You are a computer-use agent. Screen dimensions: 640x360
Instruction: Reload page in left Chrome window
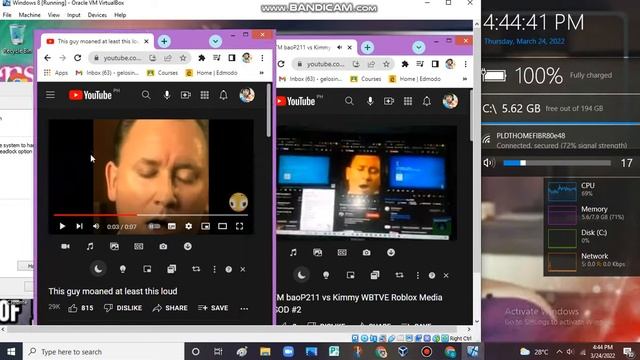(x=78, y=58)
